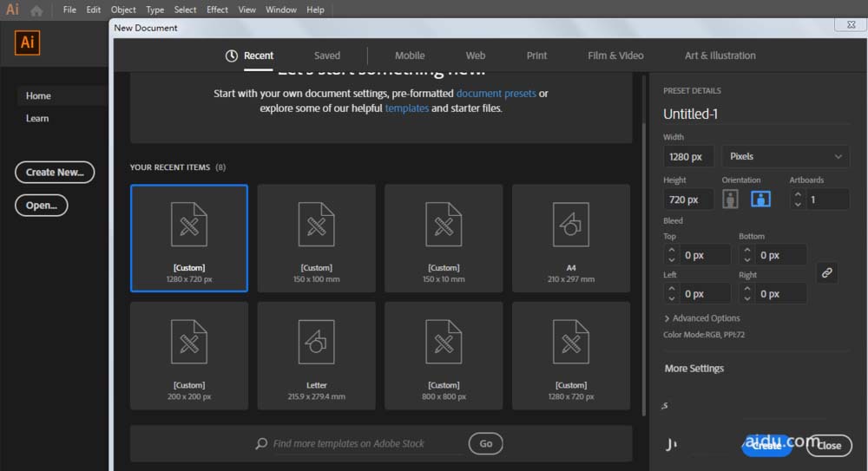
Task: Select the Letter 215.9 x 279.4 mm preset
Action: coord(316,356)
